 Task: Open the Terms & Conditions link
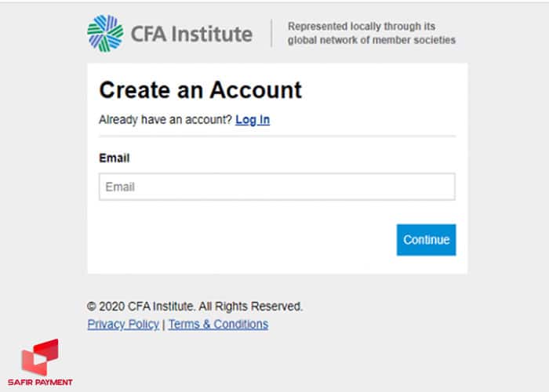[x=218, y=324]
